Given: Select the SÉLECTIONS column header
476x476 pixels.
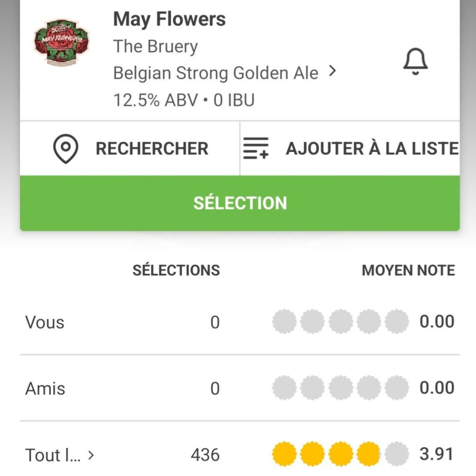Looking at the screenshot, I should coord(176,270).
